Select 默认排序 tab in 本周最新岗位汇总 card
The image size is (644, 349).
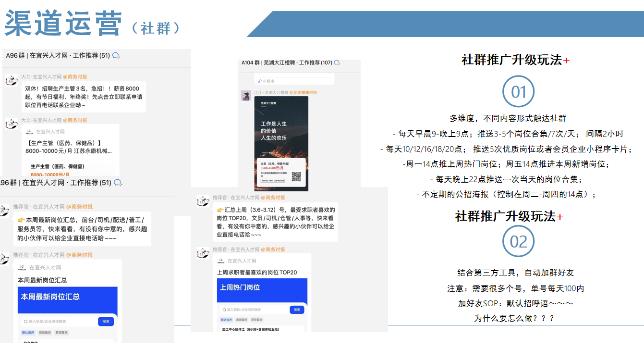click(x=27, y=332)
